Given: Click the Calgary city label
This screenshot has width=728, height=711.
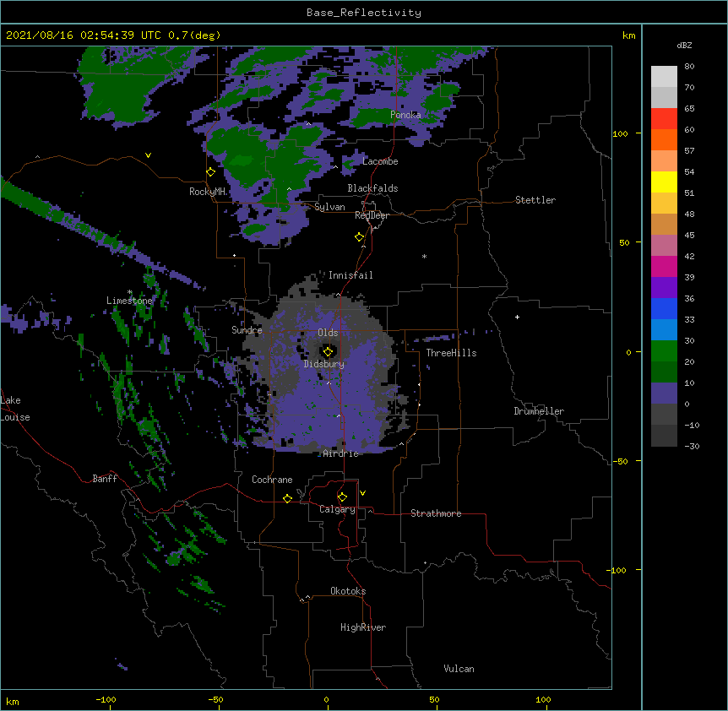Looking at the screenshot, I should (x=337, y=509).
